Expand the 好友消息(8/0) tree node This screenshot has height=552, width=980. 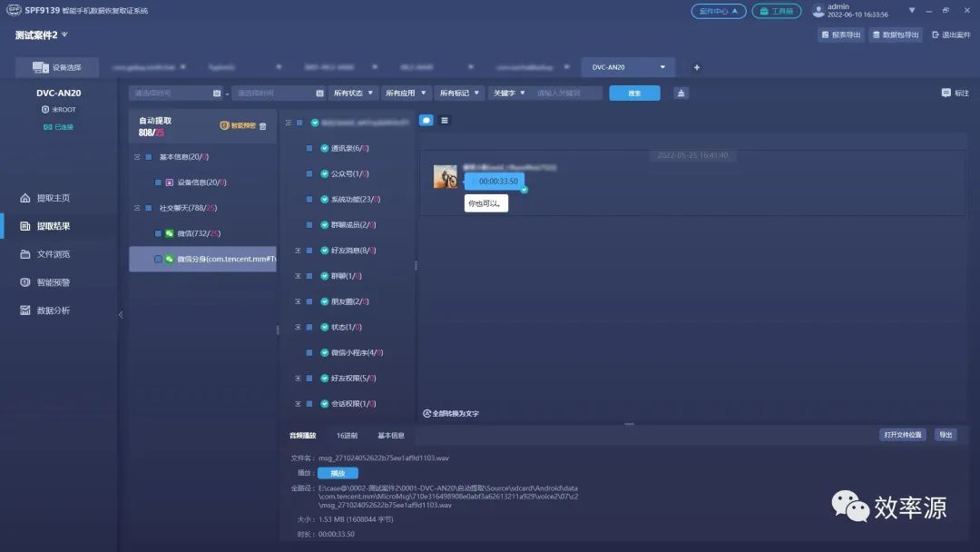(x=299, y=250)
